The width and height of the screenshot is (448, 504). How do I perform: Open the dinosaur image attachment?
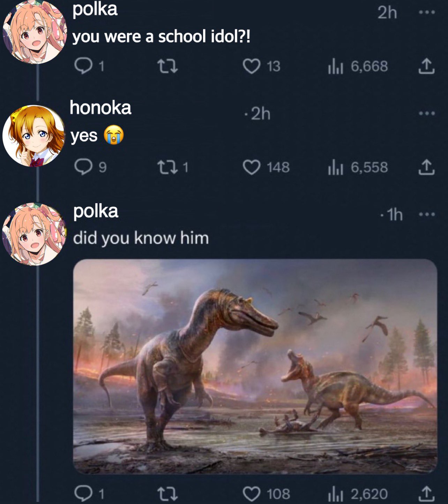click(x=255, y=366)
